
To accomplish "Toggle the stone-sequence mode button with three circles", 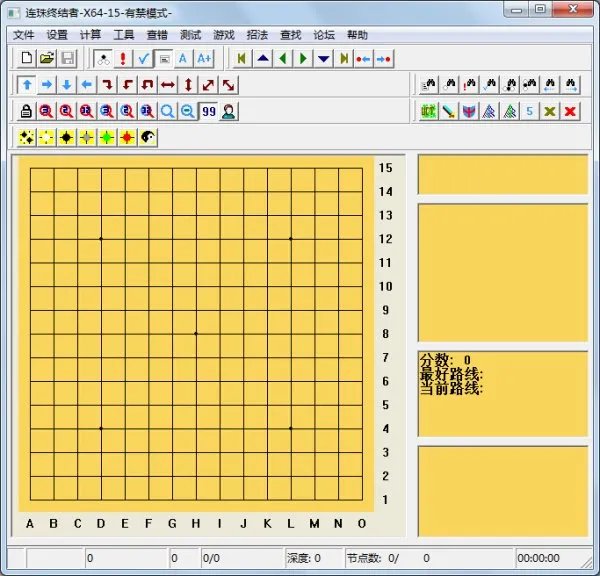I will tap(103, 59).
